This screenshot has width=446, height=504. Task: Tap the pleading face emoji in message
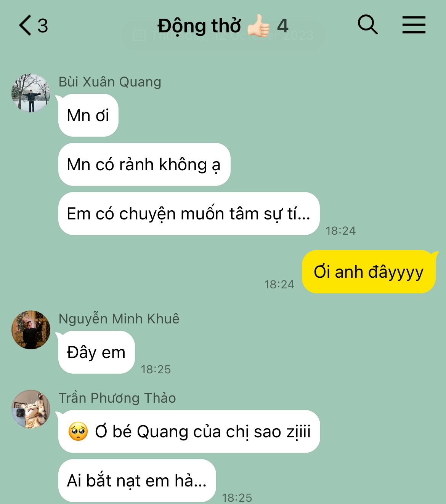click(x=78, y=432)
